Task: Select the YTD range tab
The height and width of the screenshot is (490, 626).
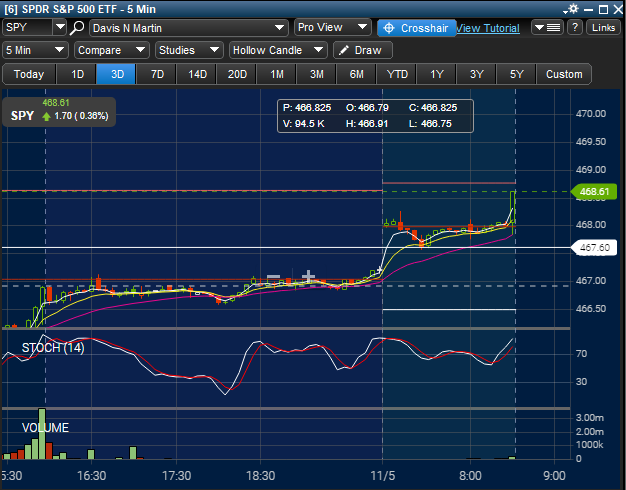Action: coord(397,74)
